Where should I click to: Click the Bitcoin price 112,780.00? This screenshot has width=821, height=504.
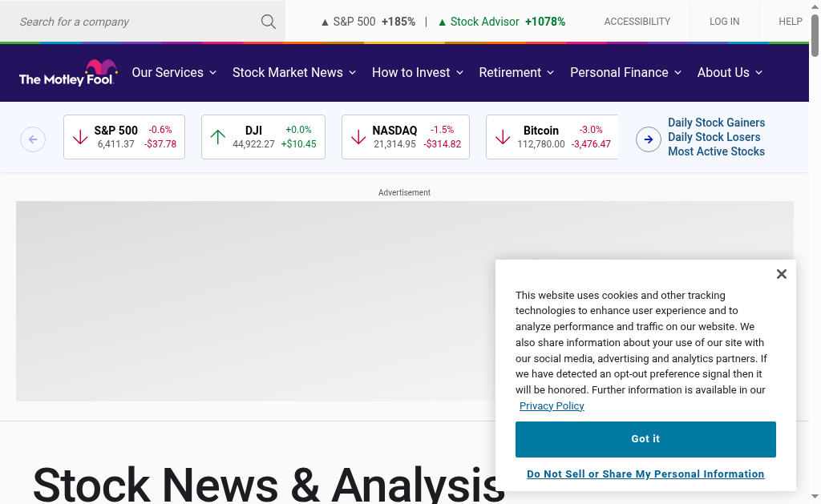pos(541,144)
